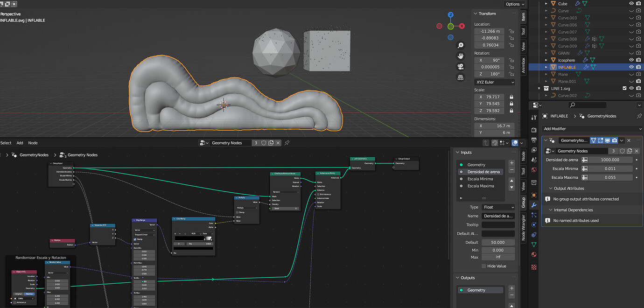Disable INFLABLE's render camera toggle
Image resolution: width=644 pixels, height=308 pixels.
click(x=638, y=67)
